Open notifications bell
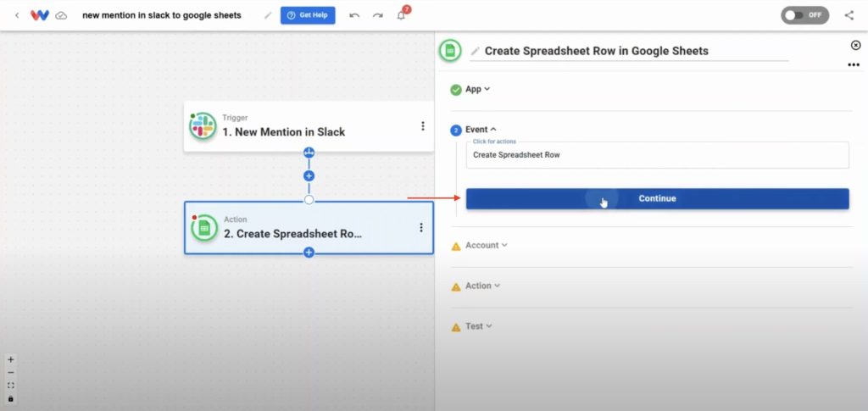 click(401, 15)
